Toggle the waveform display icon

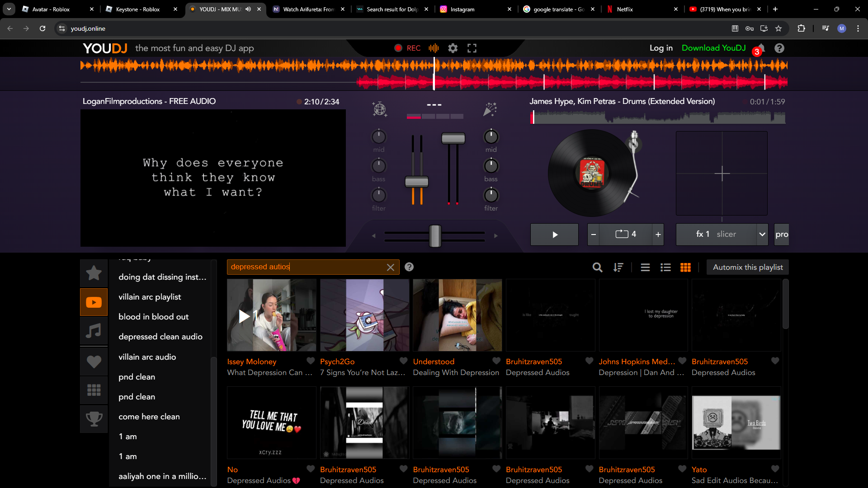click(x=434, y=48)
